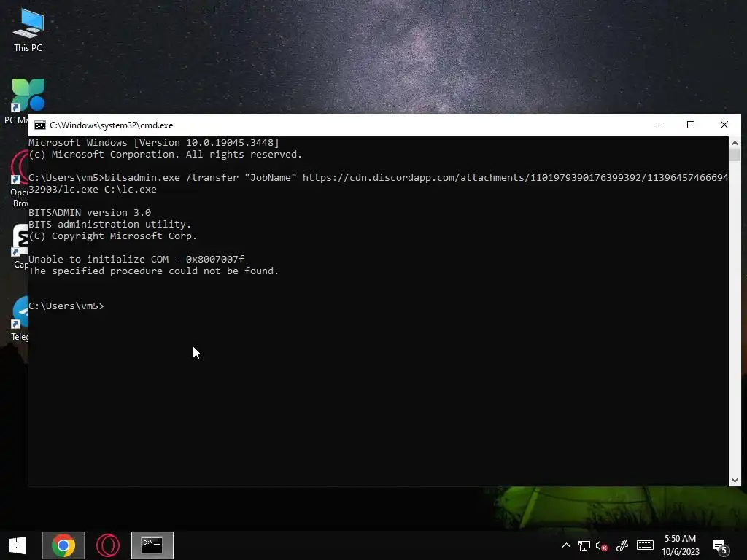747x560 pixels.
Task: Open the touch keyboard tray icon
Action: [x=645, y=545]
